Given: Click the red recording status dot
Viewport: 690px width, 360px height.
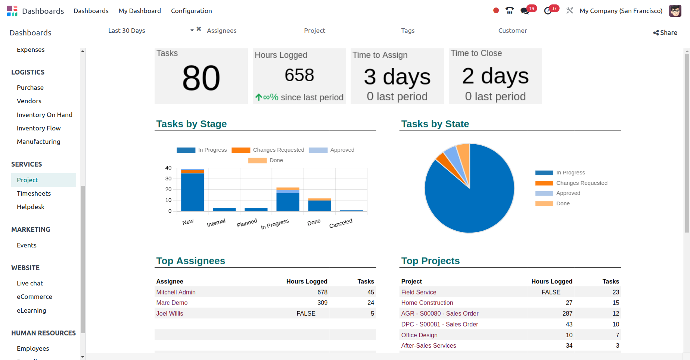Looking at the screenshot, I should point(496,11).
